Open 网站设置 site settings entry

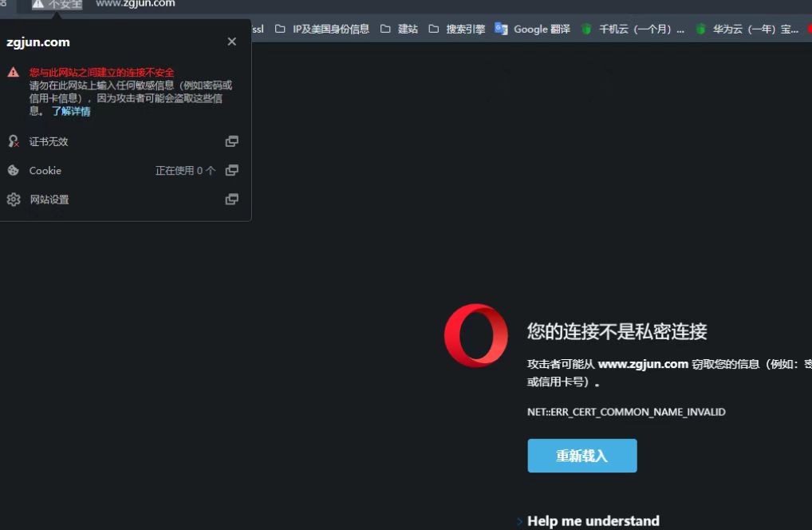123,200
